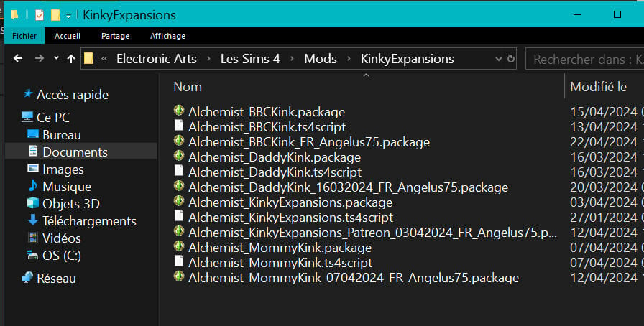This screenshot has height=326, width=644.
Task: Expand hidden path chevron in address bar
Action: (x=104, y=59)
